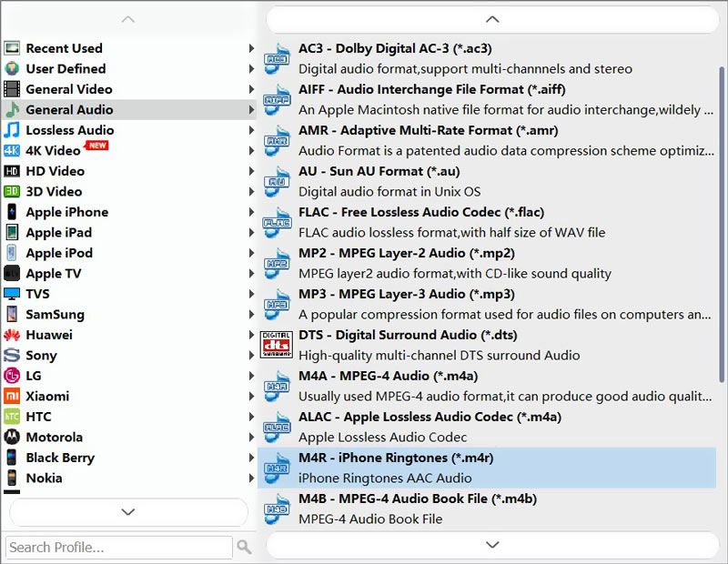Open the General Audio category

(129, 109)
